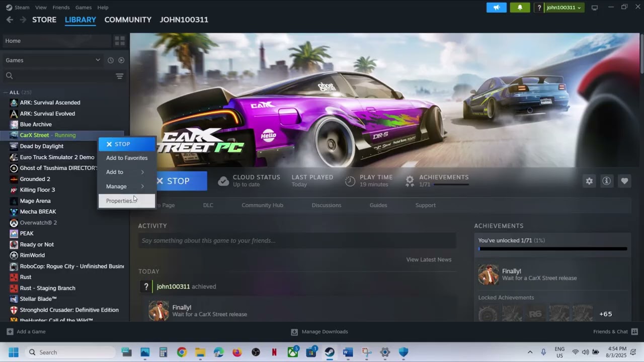Open Word from the taskbar

pyautogui.click(x=348, y=352)
